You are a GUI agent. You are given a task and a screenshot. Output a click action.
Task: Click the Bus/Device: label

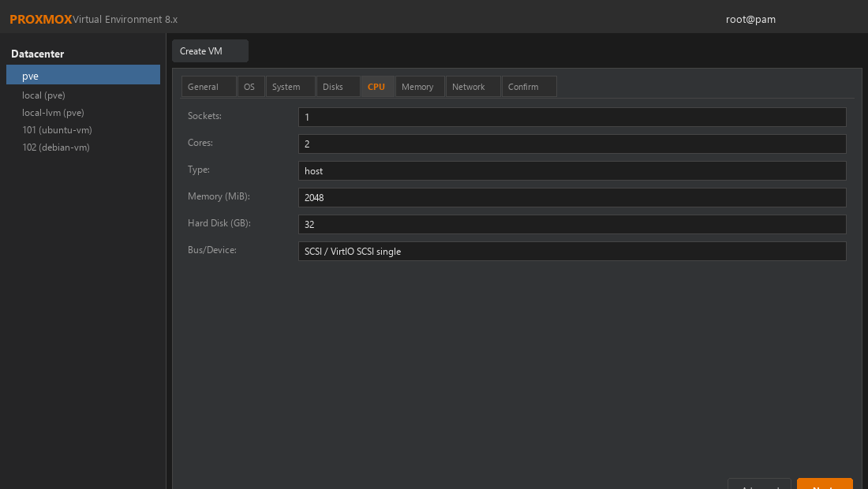[212, 250]
